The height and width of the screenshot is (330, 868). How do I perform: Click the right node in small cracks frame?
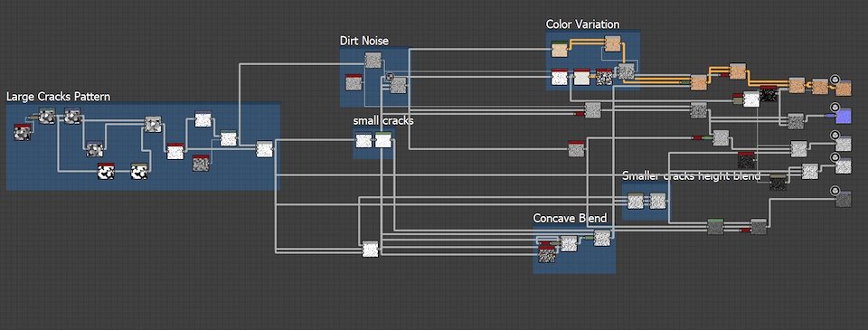click(383, 141)
